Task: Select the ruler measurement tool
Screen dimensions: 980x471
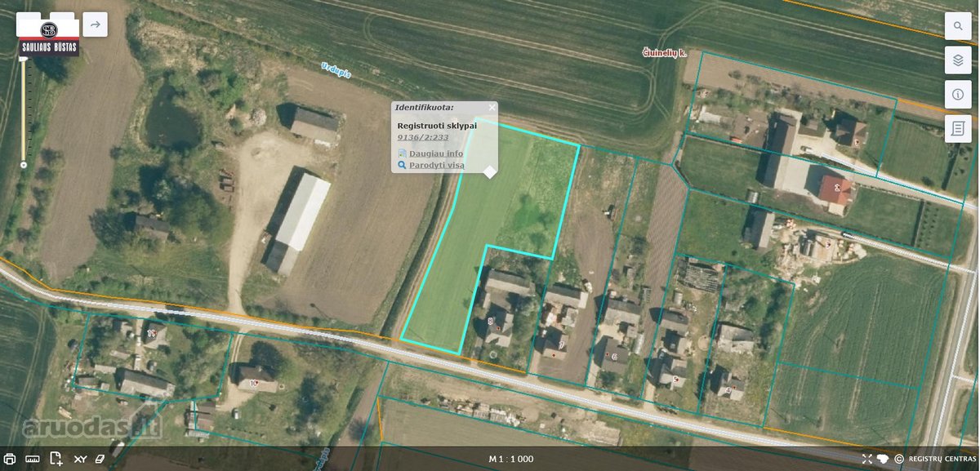Action: click(x=33, y=459)
